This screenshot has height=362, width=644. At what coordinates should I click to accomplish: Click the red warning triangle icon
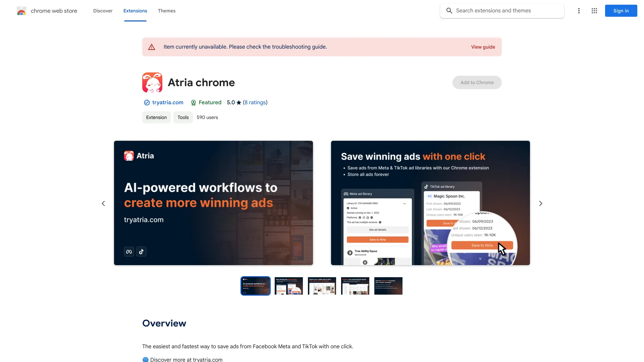coord(152,47)
